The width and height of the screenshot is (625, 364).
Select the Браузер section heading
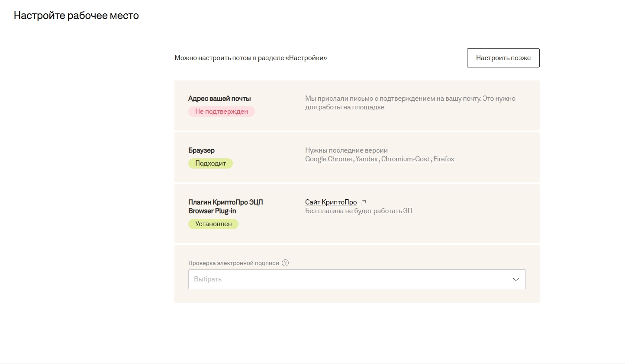(201, 150)
